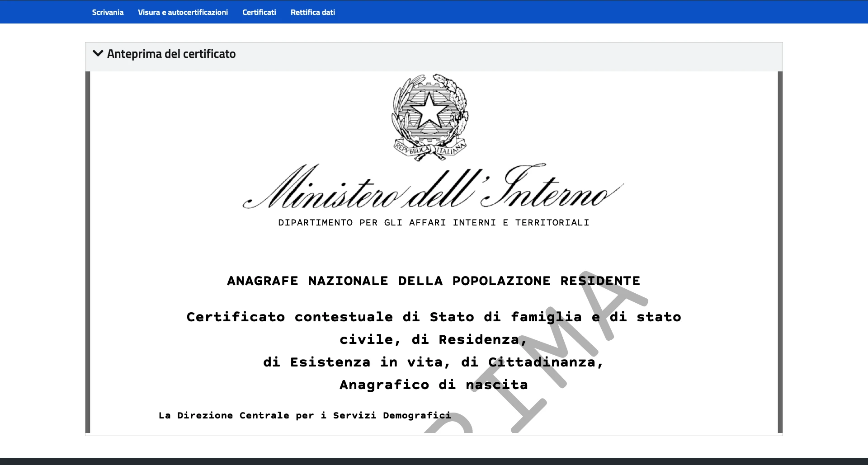Open the Rettifica dati menu item

click(313, 12)
